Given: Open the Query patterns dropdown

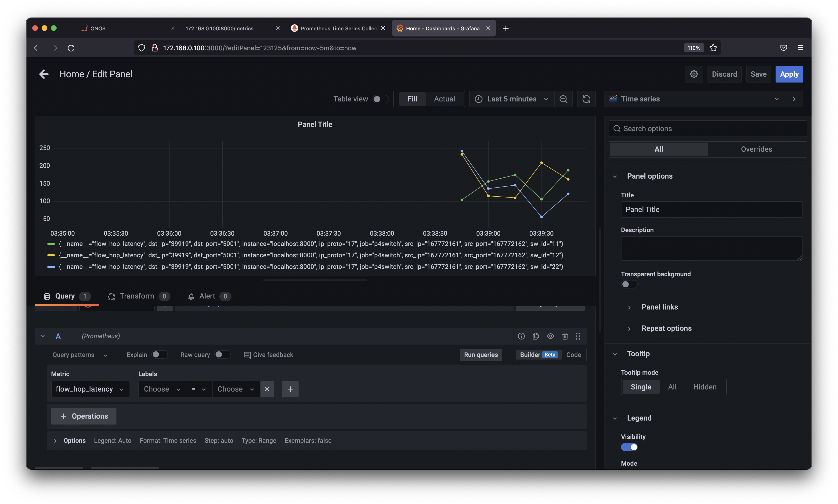Looking at the screenshot, I should click(80, 355).
